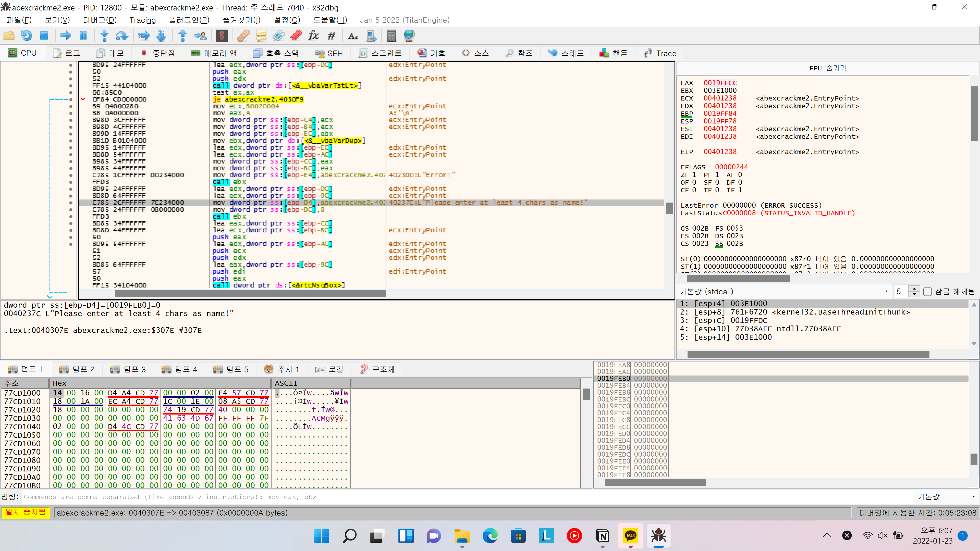Open bookmarks with the red bookmark icon
Screen dimensions: 980x551
[296, 36]
